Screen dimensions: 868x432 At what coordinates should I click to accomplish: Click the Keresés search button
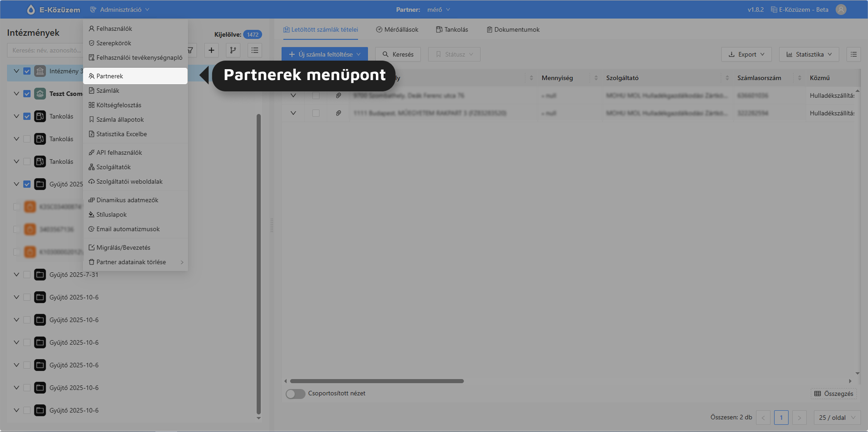coord(398,54)
